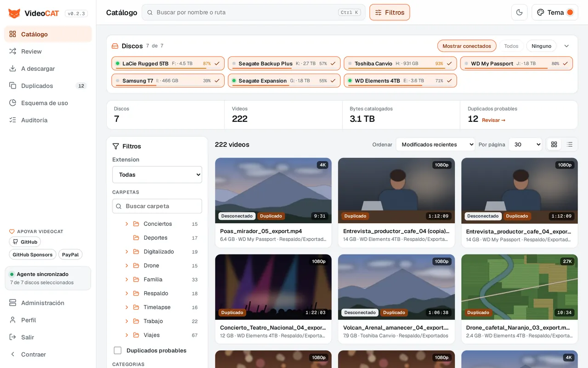Toggle the Samsung T7 disk chip
This screenshot has height=368, width=588.
pos(168,80)
